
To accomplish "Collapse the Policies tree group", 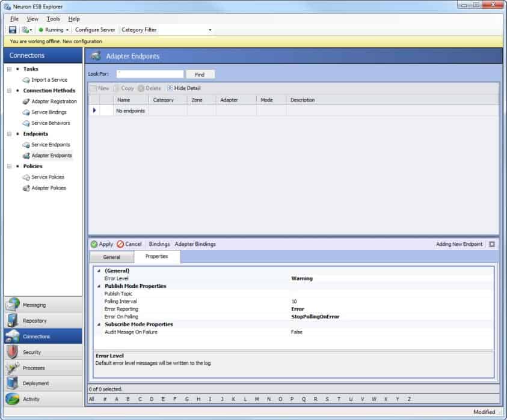I will tap(10, 166).
